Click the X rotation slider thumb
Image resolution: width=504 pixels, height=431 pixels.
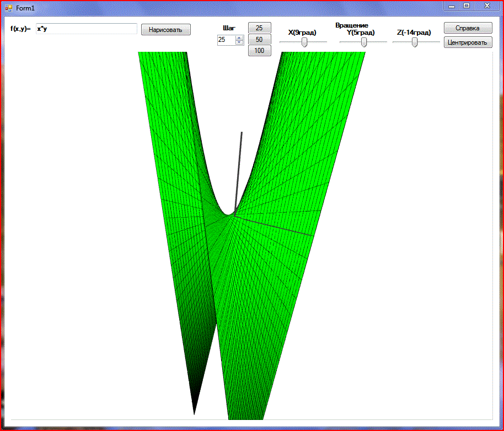pos(304,42)
